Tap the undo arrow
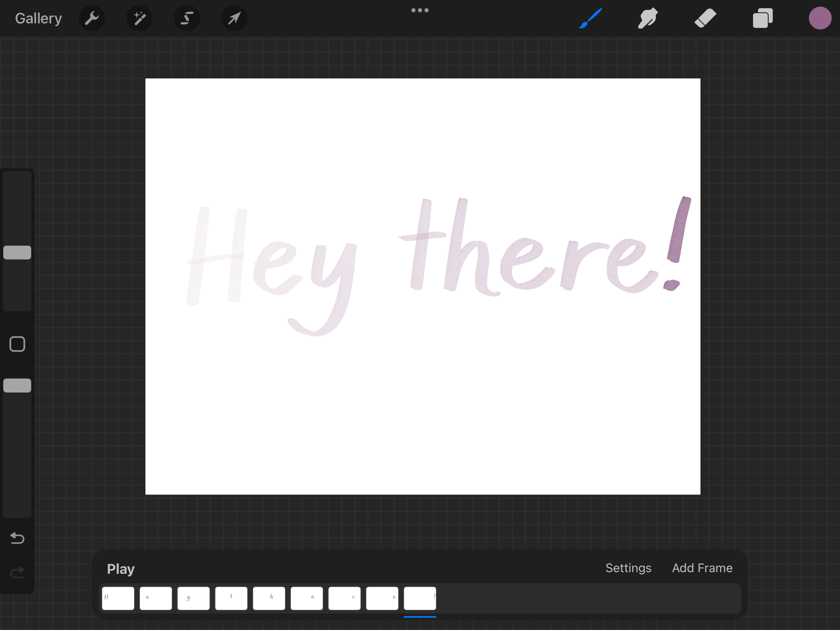The image size is (840, 630). pyautogui.click(x=17, y=539)
